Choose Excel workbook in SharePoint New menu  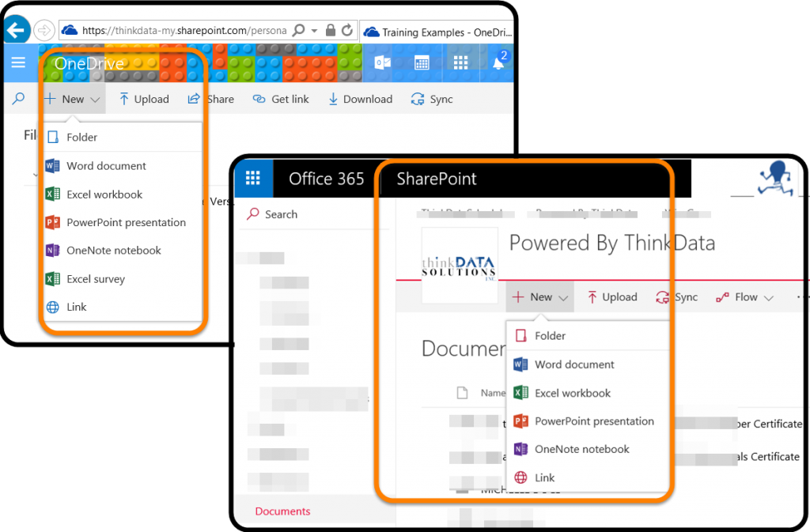tap(588, 393)
